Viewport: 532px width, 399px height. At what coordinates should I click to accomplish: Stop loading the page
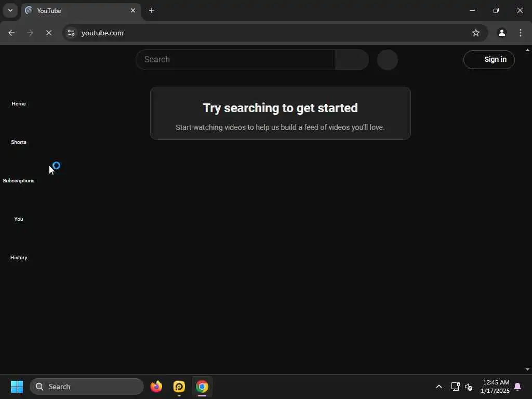click(49, 33)
